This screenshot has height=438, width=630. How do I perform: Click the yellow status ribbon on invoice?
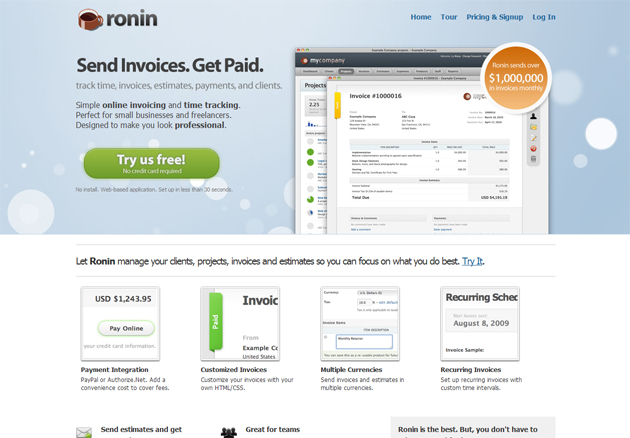click(x=338, y=106)
